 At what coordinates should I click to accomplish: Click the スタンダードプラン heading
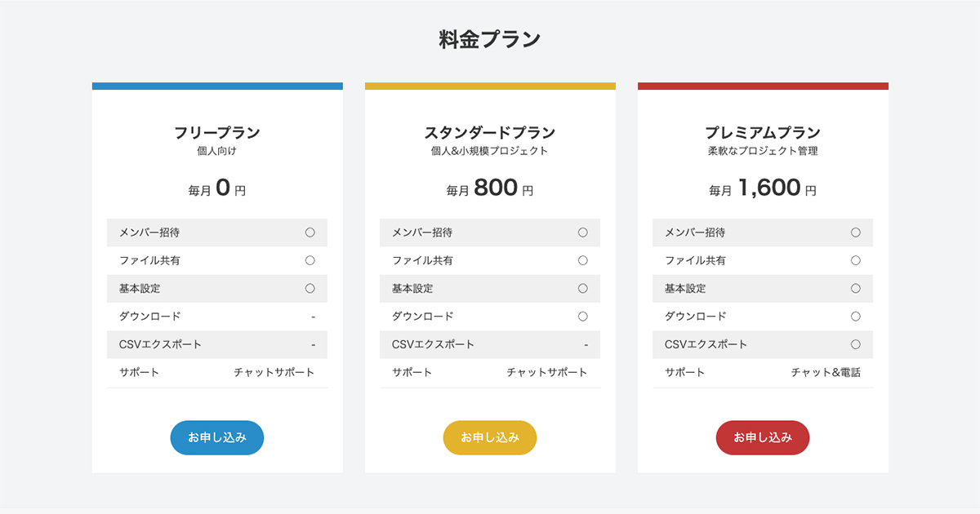click(x=489, y=132)
